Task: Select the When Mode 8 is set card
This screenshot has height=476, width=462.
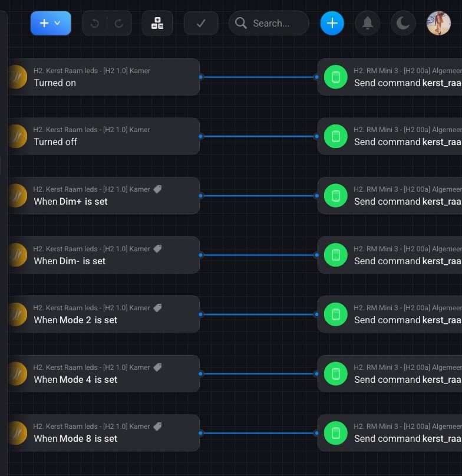Action: point(103,433)
